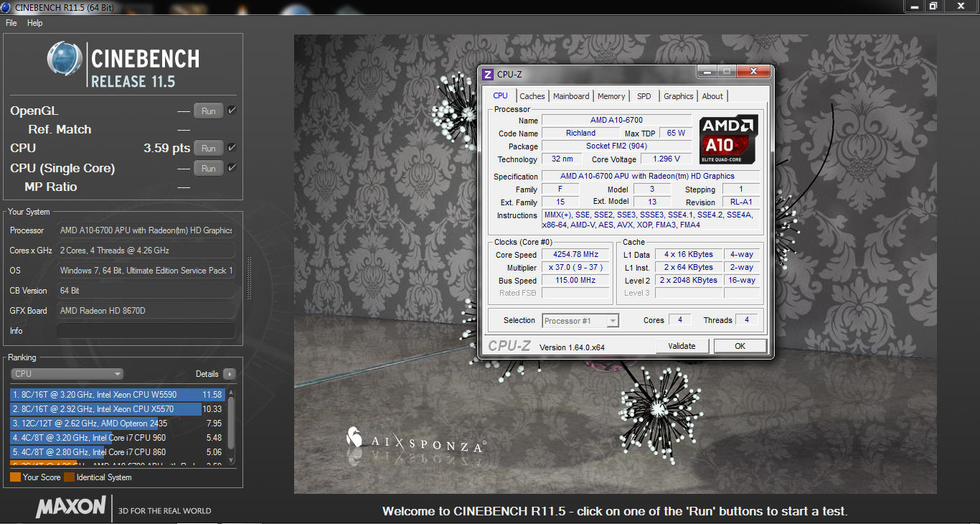Toggle the OpenGL test checkbox
The width and height of the screenshot is (980, 524).
pos(232,111)
